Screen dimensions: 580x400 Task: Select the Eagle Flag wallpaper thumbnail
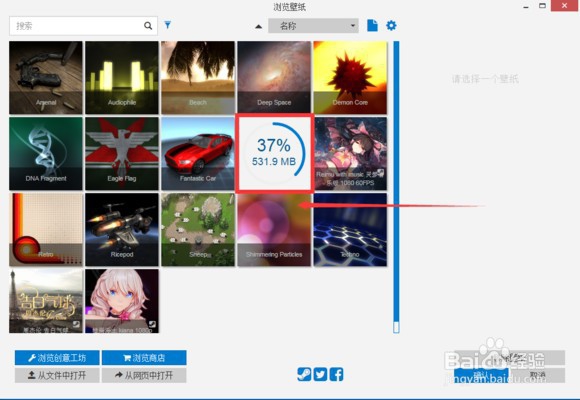coord(122,154)
